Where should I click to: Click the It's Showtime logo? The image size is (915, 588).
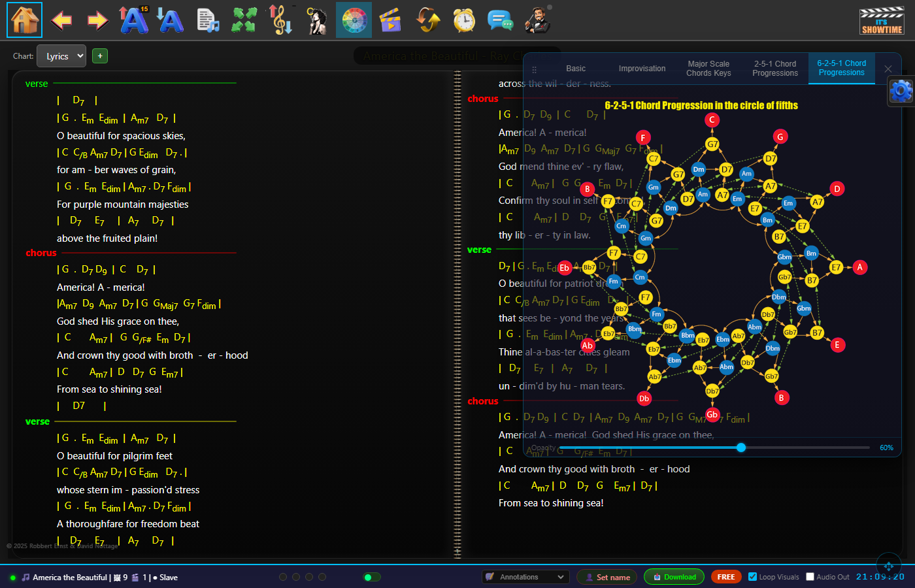pos(882,21)
